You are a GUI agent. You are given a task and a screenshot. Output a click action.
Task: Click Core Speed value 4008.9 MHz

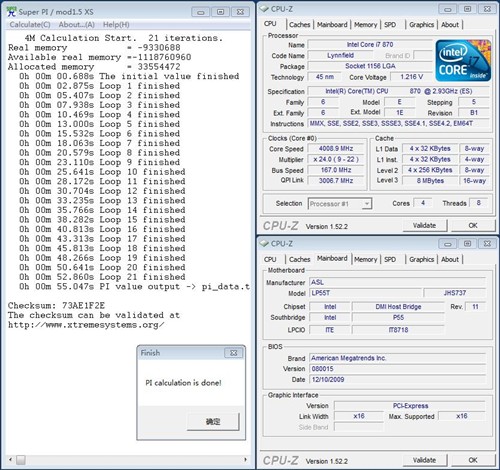[336, 149]
